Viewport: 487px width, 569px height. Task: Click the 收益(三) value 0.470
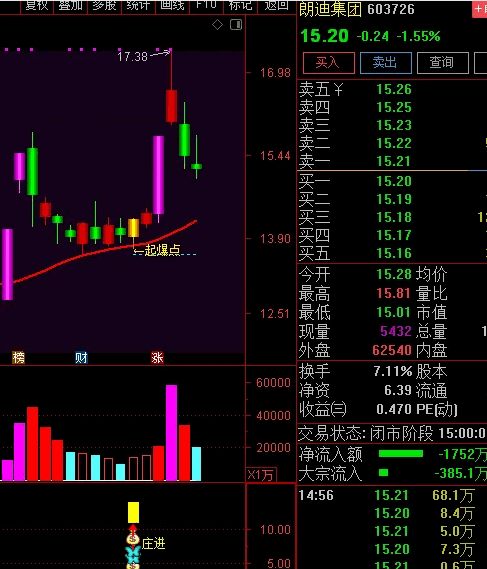pyautogui.click(x=394, y=409)
